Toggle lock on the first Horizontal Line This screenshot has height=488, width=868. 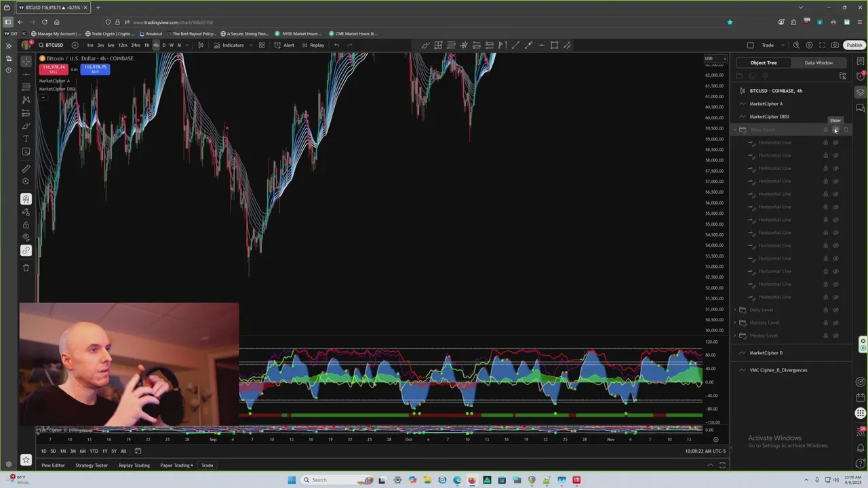pyautogui.click(x=825, y=142)
